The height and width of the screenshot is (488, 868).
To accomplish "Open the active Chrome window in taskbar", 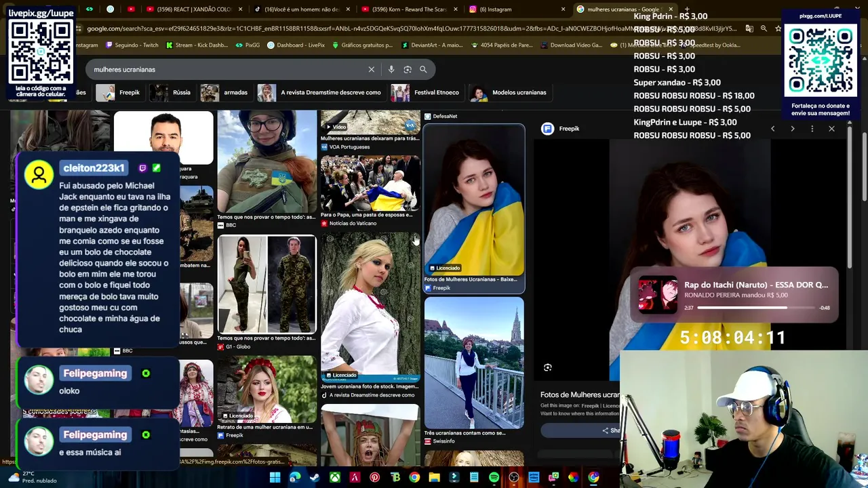I will [x=593, y=477].
